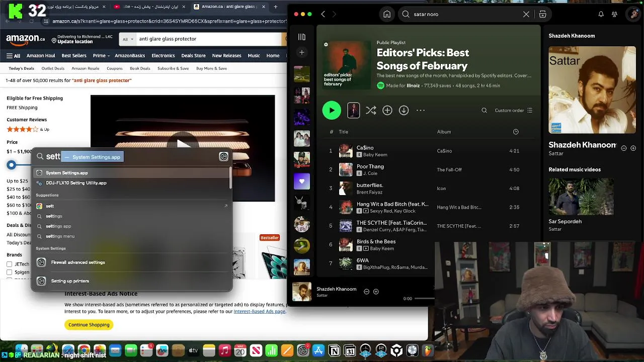This screenshot has height=362, width=644.
Task: Enable shuffle for the playlist
Action: point(371,110)
